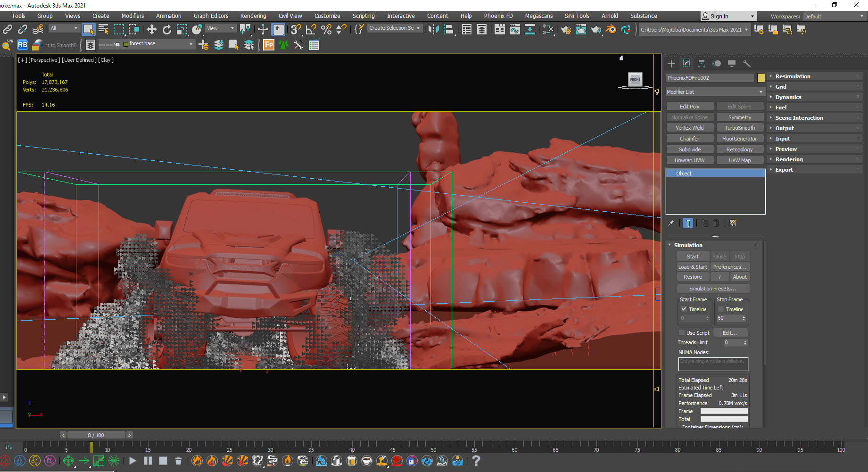Click the time slider 8 / 100 handle
The height and width of the screenshot is (472, 868).
tap(96, 435)
